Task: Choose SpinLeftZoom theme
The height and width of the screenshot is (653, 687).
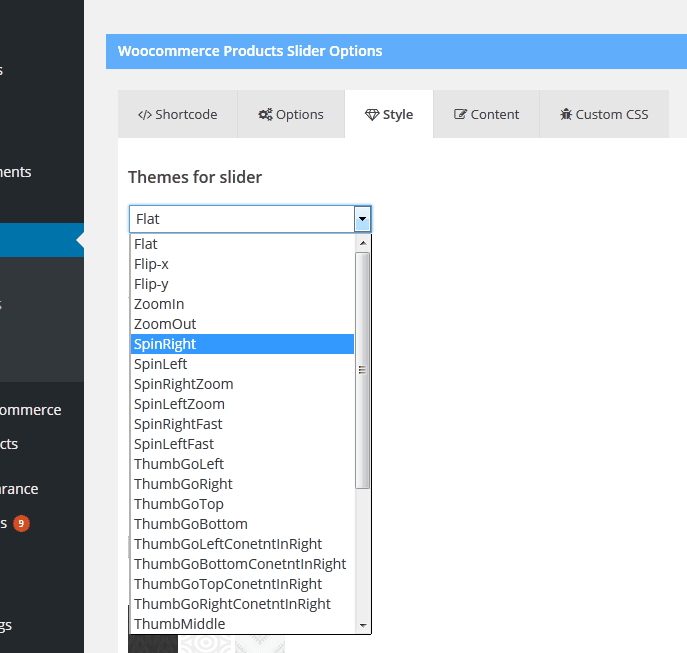Action: tap(242, 404)
